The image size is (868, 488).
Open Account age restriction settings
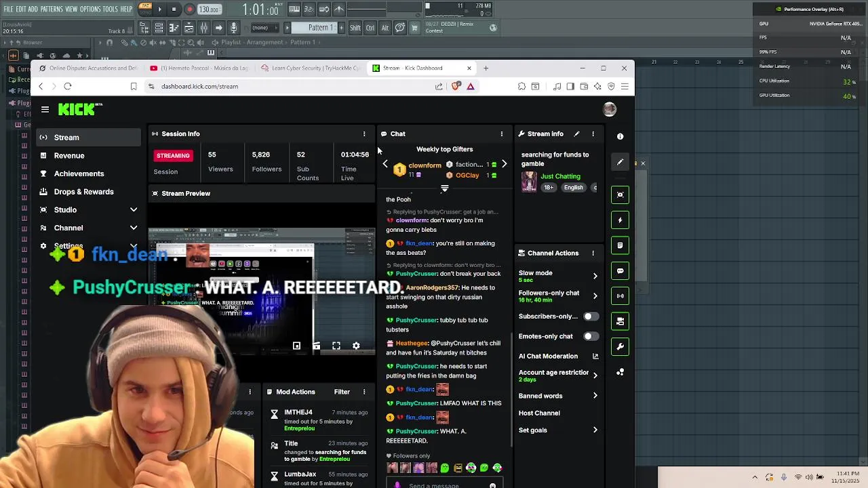tap(558, 375)
